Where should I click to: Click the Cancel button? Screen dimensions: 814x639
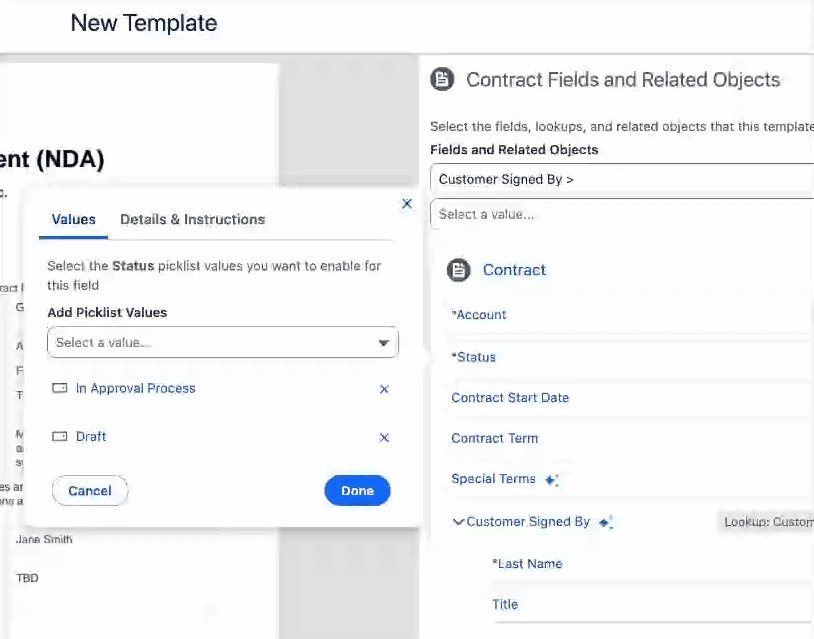90,491
